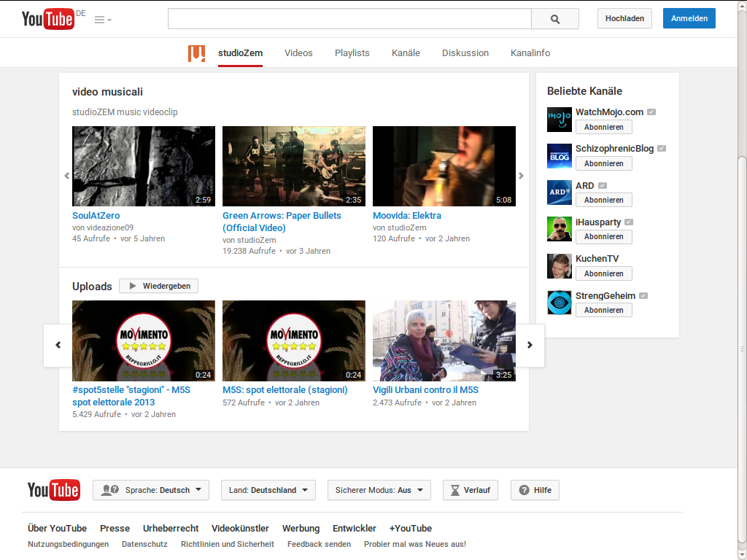Subscribe to SchizophrenicBlog with Abonnieren
747x560 pixels.
pos(603,163)
